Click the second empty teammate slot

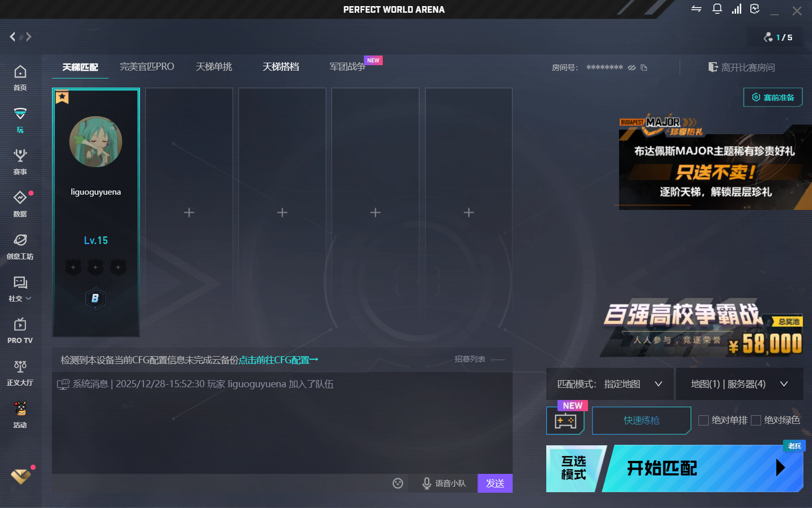(282, 212)
